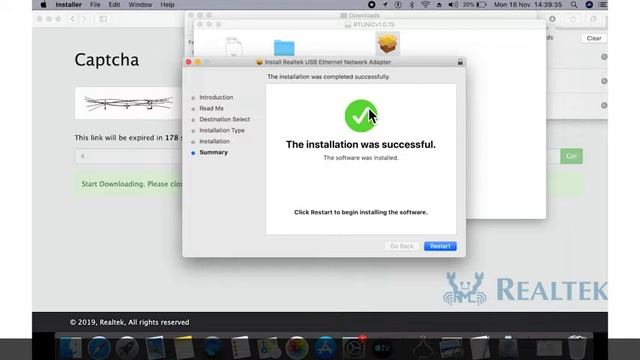Viewport: 640px width, 360px height.
Task: Select the Summary step in sidebar
Action: point(213,152)
